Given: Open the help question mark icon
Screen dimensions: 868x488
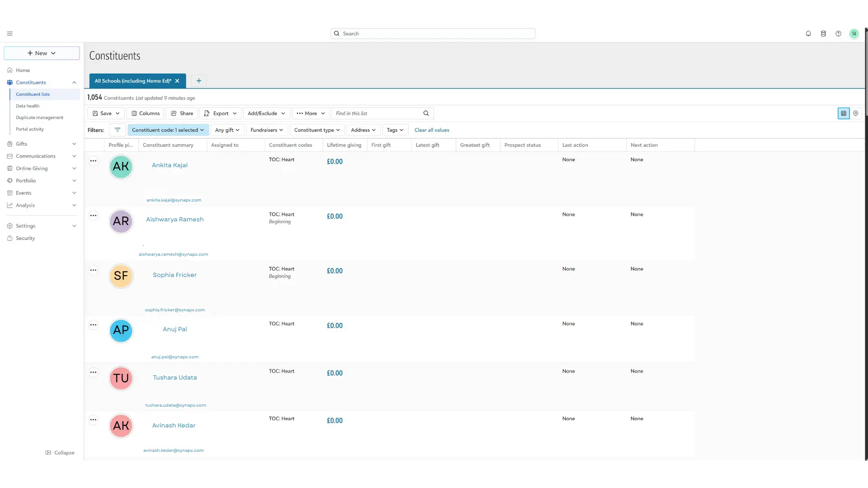Looking at the screenshot, I should pos(838,33).
